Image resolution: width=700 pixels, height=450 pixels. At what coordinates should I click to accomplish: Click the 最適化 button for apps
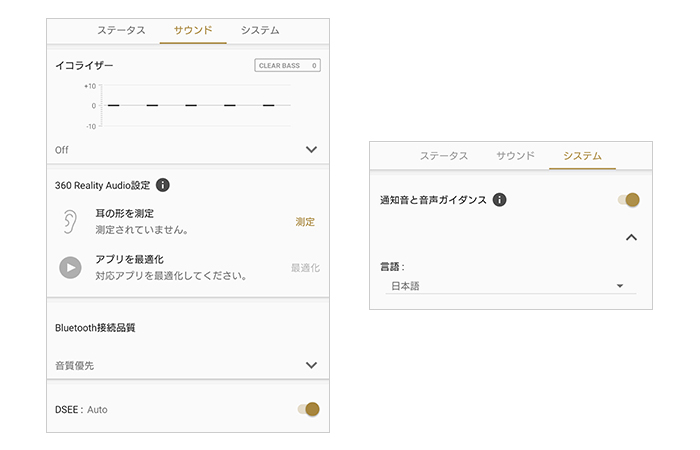pos(305,268)
